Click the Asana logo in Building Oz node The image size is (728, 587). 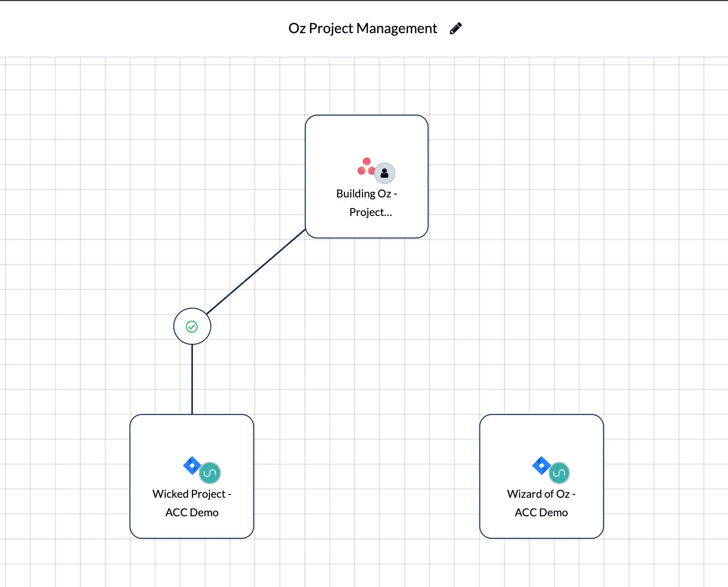(x=365, y=167)
